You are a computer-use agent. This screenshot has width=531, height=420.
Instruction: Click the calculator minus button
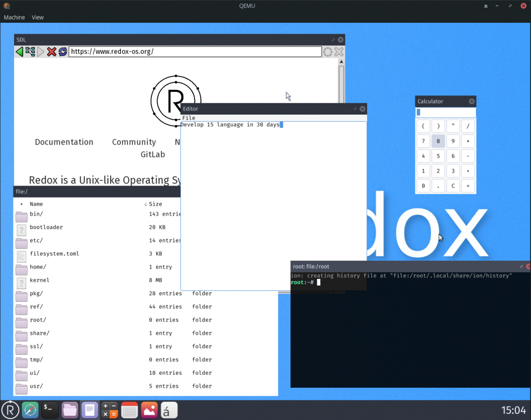tap(468, 156)
